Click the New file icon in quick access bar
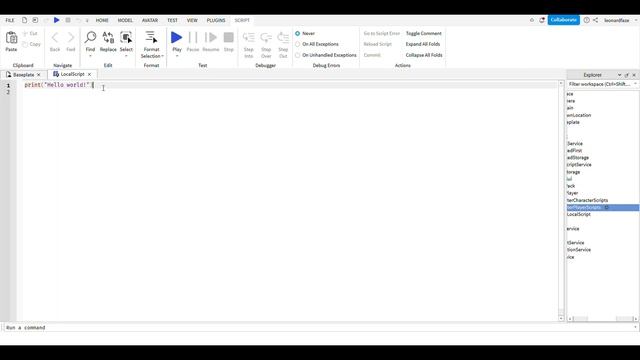This screenshot has width=640, height=360. (24, 20)
